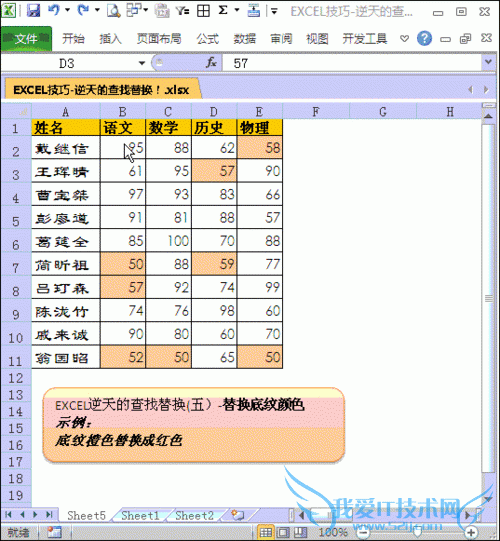The height and width of the screenshot is (541, 500).
Task: Click the zoom in plus button
Action: (x=471, y=532)
